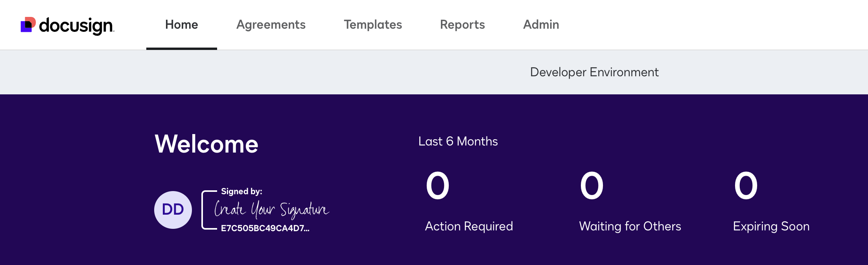Switch to the Agreements tab
The width and height of the screenshot is (868, 265).
[x=271, y=24]
